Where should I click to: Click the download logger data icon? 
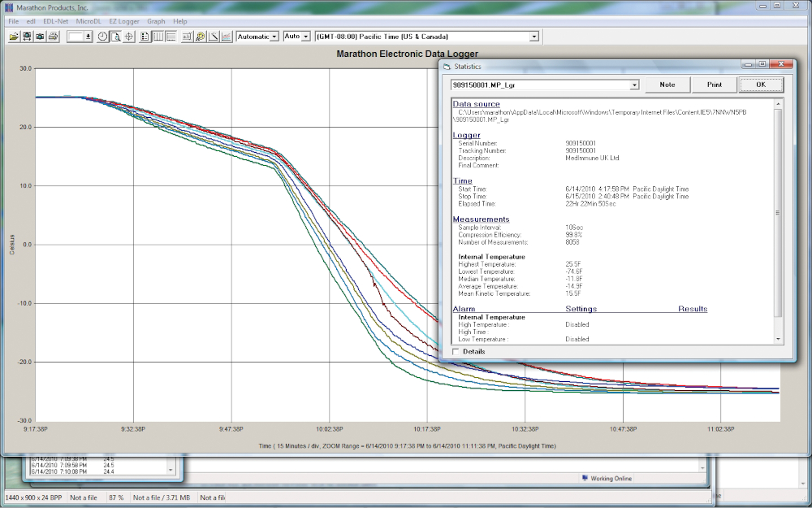tap(27, 37)
